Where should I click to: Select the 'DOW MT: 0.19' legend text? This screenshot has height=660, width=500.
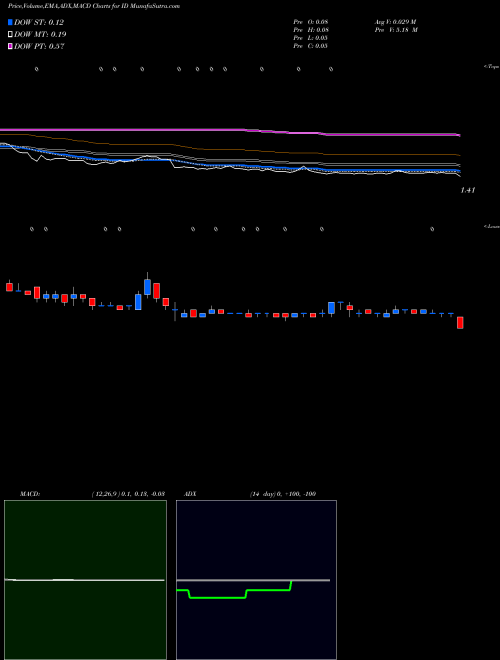click(40, 35)
